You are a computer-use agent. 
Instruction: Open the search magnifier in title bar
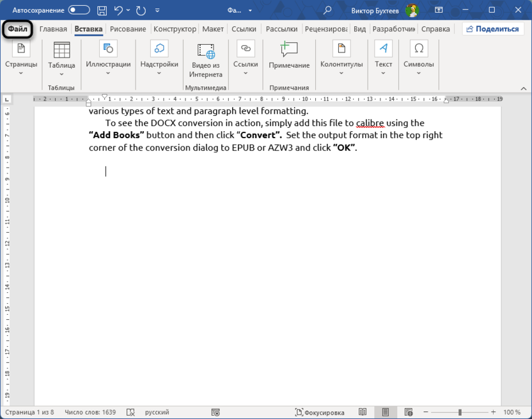pyautogui.click(x=327, y=10)
